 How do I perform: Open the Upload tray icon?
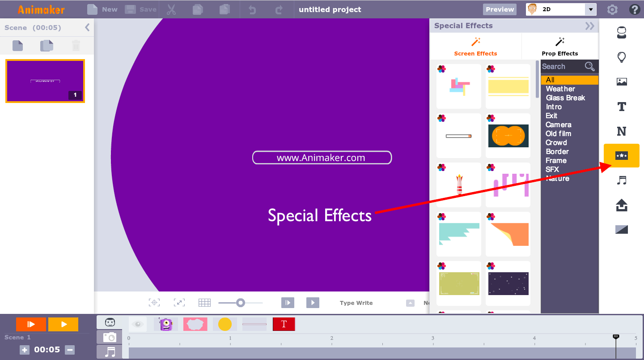pyautogui.click(x=621, y=205)
